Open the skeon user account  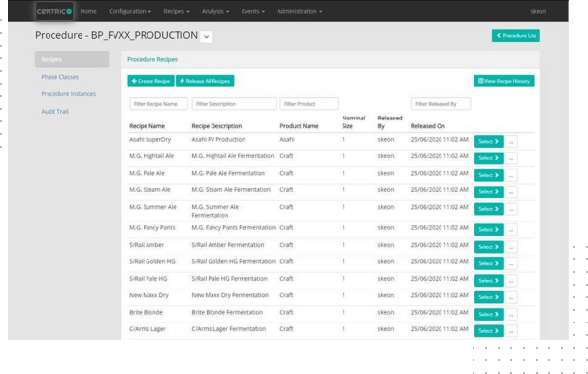pyautogui.click(x=539, y=11)
